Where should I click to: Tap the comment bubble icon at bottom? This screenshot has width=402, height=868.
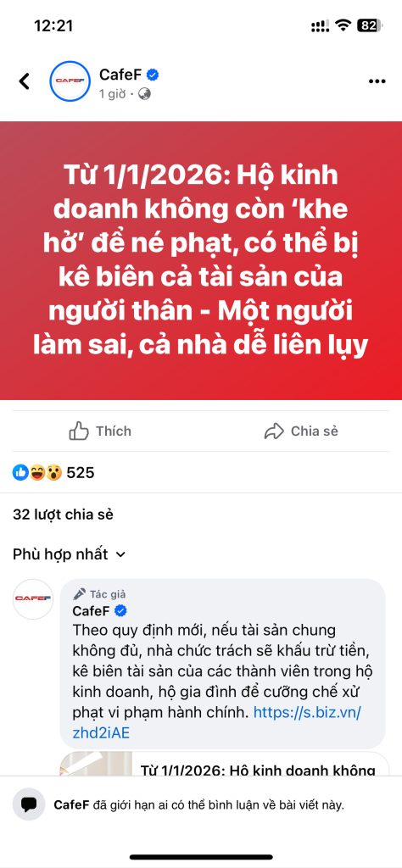tap(29, 804)
